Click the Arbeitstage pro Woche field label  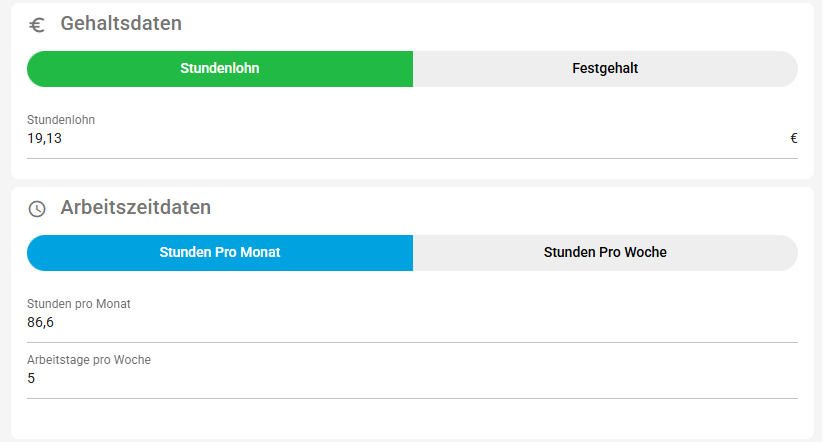[89, 360]
